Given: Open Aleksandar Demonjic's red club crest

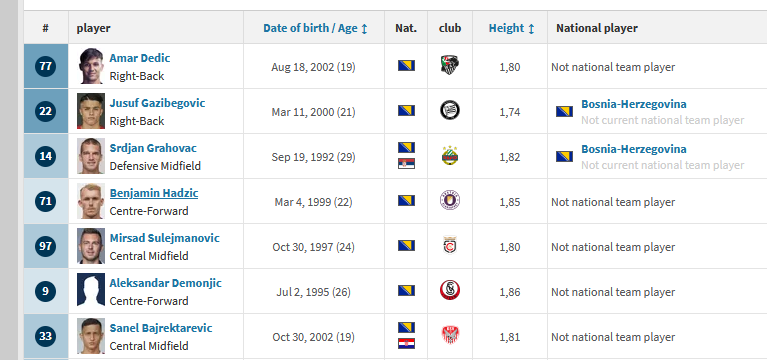Looking at the screenshot, I should click(x=450, y=291).
